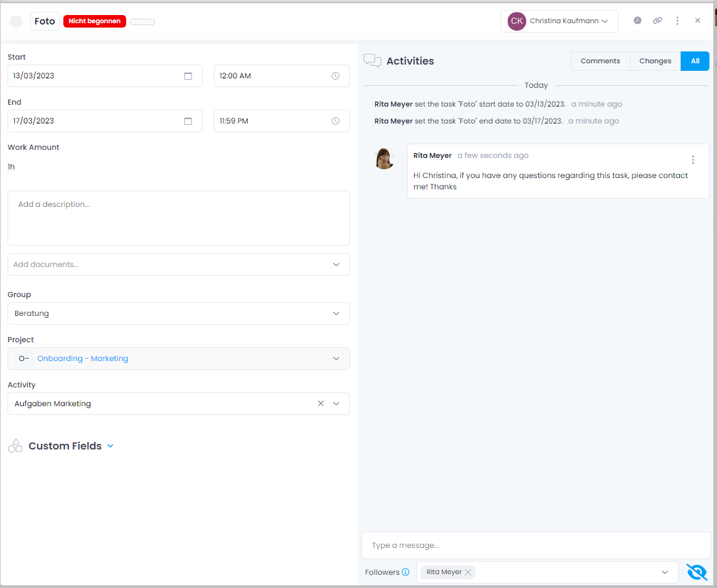Toggle the crossed-out eye follow icon
The width and height of the screenshot is (717, 588).
pos(697,572)
